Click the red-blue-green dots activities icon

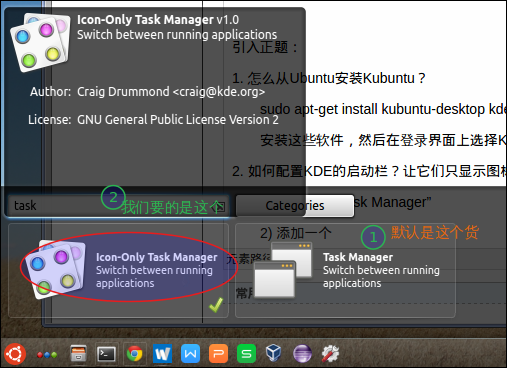pyautogui.click(x=47, y=355)
